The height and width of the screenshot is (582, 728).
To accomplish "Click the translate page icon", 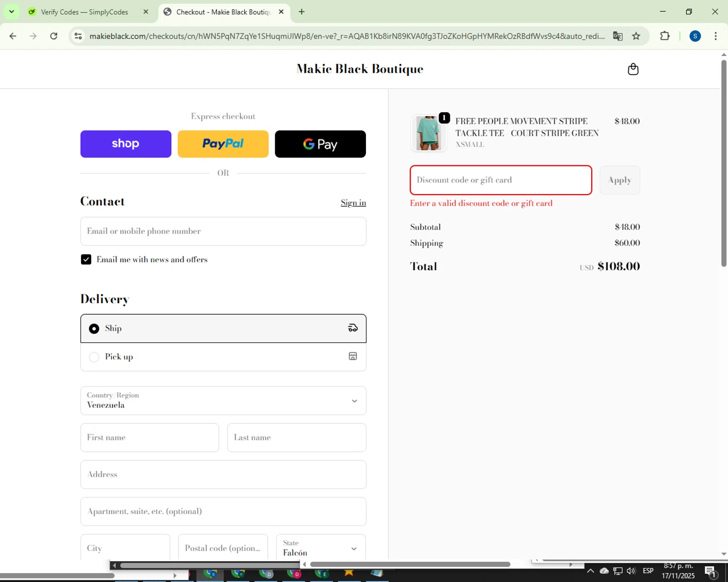I will click(617, 36).
